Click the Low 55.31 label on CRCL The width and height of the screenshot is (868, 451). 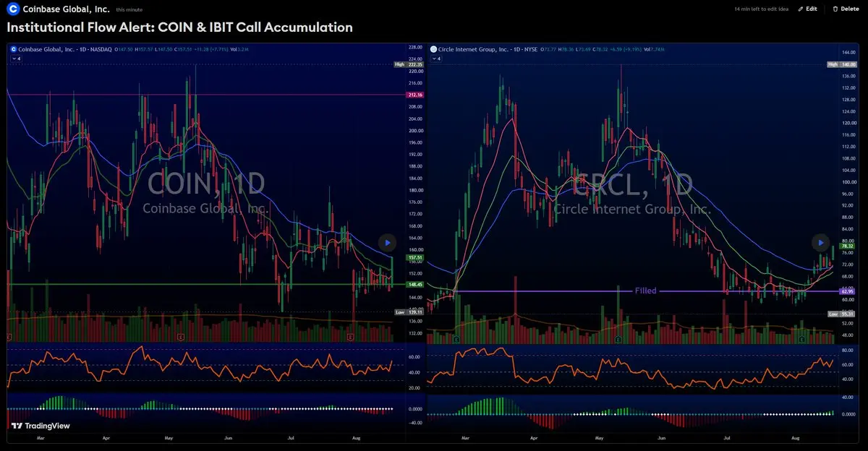pos(841,314)
